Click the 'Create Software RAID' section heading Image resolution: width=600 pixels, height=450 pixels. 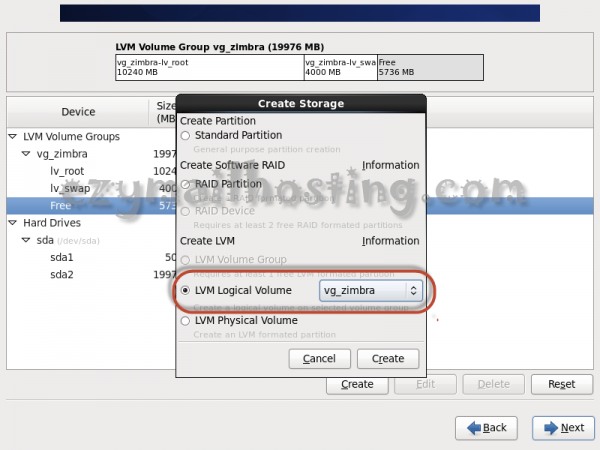pos(233,165)
